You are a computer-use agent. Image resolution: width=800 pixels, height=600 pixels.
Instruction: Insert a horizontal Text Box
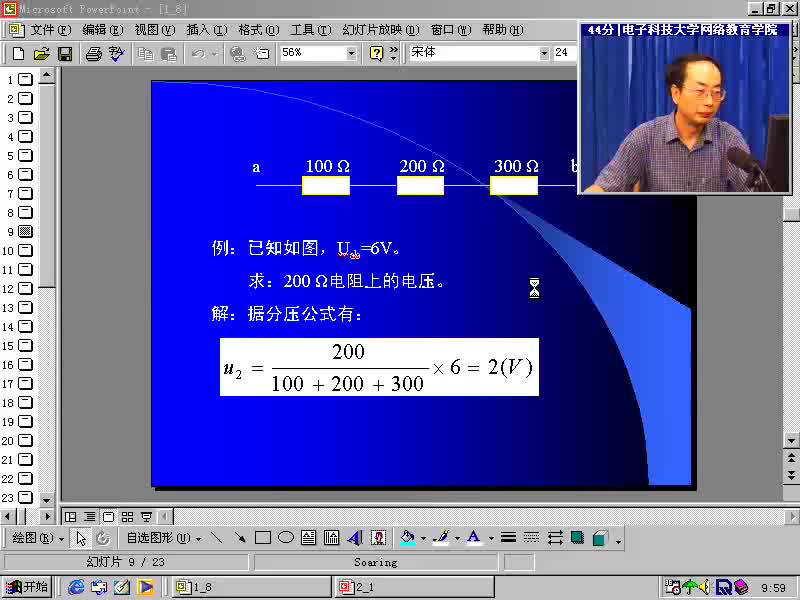click(x=309, y=538)
